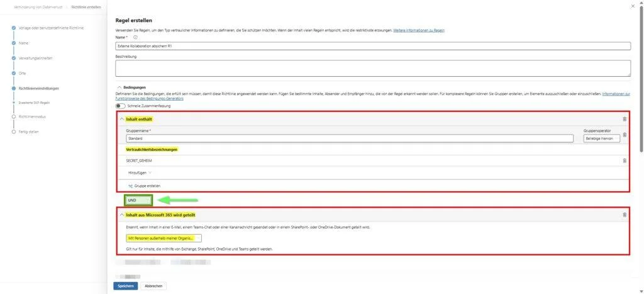Delete the 'Inhalt enthält' condition via trash icon

(x=624, y=119)
